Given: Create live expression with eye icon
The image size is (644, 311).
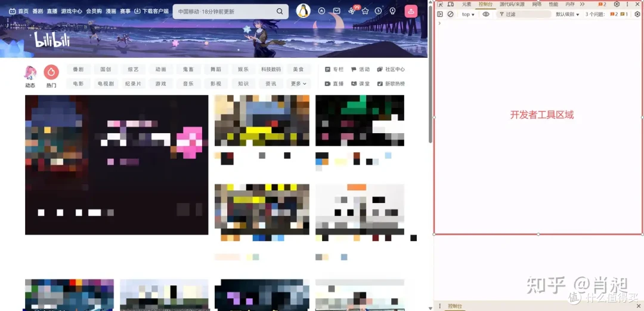Looking at the screenshot, I should click(486, 14).
